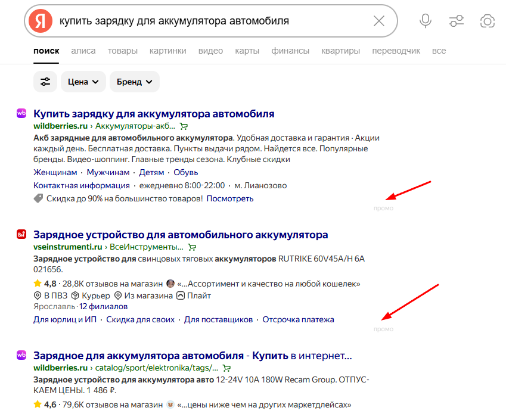Click the catalog/sport/elektronika/tags breadcrumb link
Image resolution: width=506 pixels, height=420 pixels.
157,368
